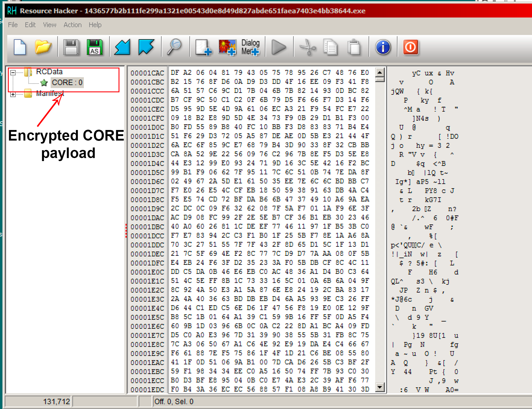Click the Off. 0, Sel. 0 status field

(174, 401)
